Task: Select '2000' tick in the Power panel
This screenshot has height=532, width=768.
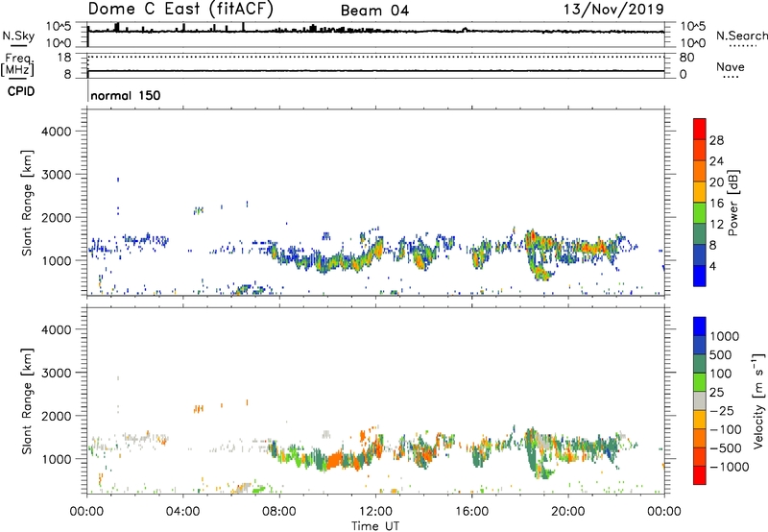Action: (57, 217)
